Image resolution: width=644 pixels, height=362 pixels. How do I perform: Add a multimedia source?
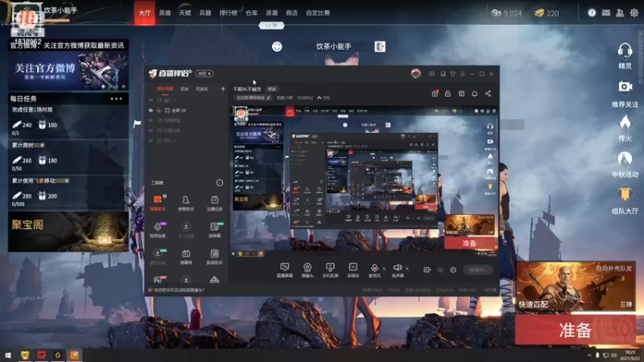353,270
